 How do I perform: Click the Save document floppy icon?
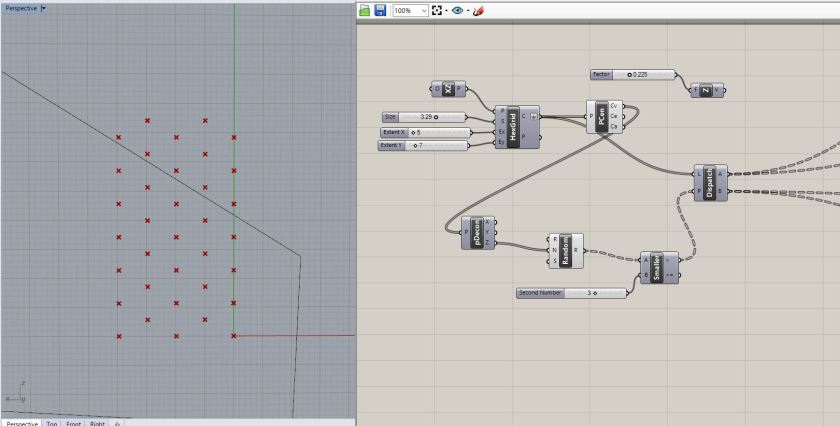point(380,10)
